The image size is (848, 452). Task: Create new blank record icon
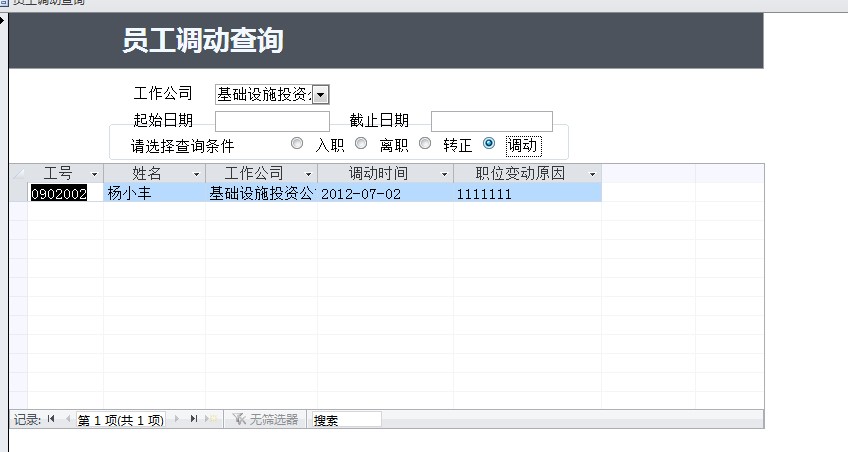tap(211, 418)
